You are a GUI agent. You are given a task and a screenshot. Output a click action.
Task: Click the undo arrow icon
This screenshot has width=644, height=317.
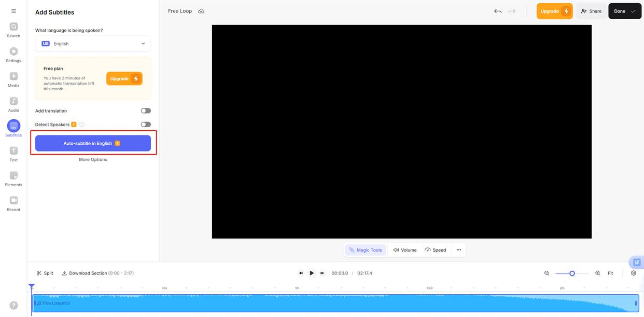click(x=498, y=11)
